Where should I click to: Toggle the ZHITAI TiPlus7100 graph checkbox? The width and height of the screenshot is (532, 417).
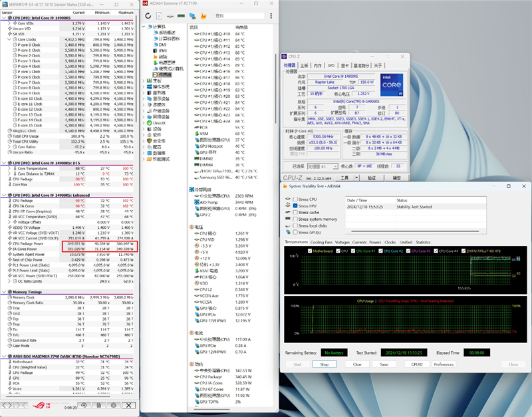[464, 251]
